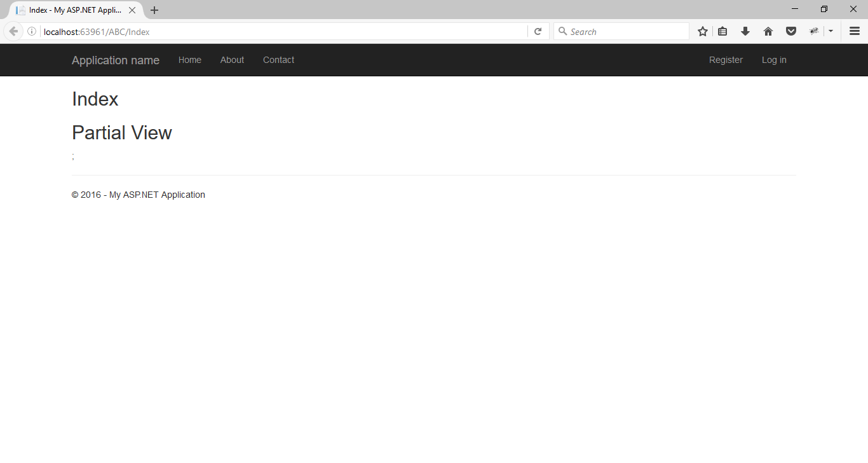Open the search engine selector magnifier
868x463 pixels.
(562, 31)
